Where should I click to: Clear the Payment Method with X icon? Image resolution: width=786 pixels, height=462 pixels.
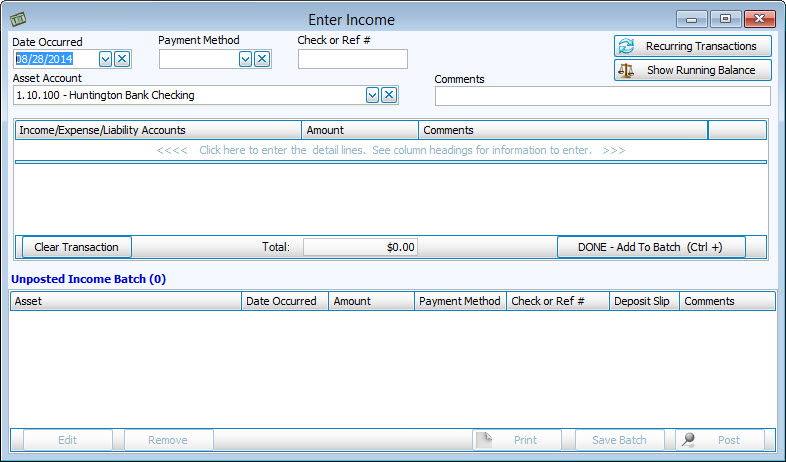coord(262,59)
